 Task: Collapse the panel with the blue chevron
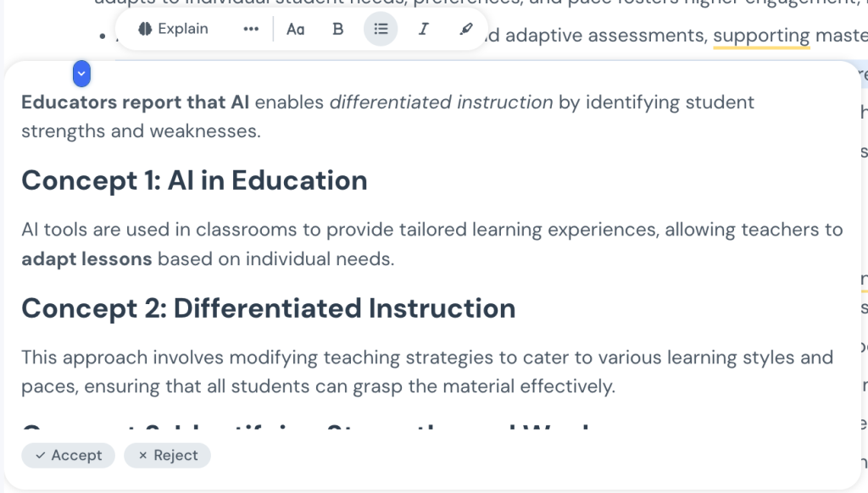81,74
